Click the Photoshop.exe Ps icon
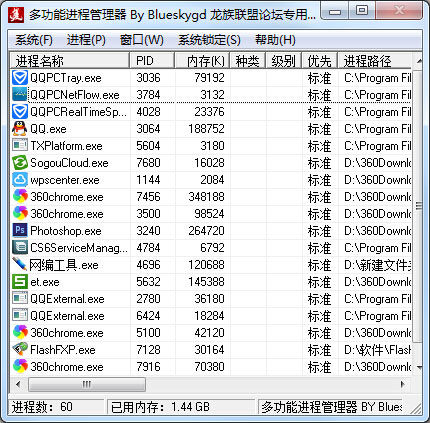 pyautogui.click(x=20, y=231)
